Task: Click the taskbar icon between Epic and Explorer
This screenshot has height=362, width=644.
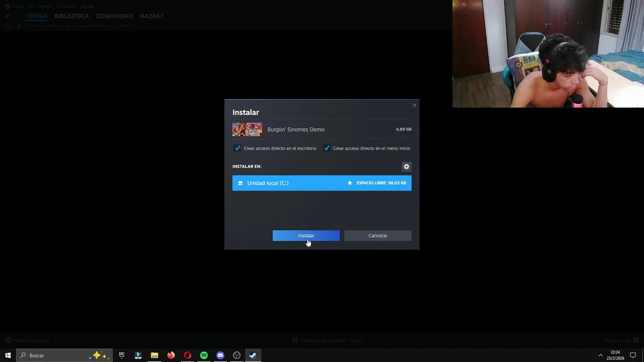Action: click(138, 355)
